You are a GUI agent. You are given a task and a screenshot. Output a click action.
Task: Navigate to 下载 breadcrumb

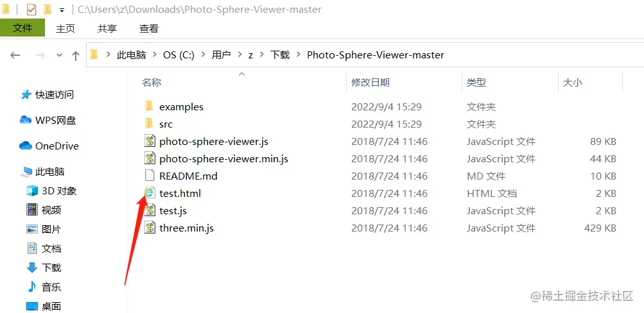tap(280, 55)
